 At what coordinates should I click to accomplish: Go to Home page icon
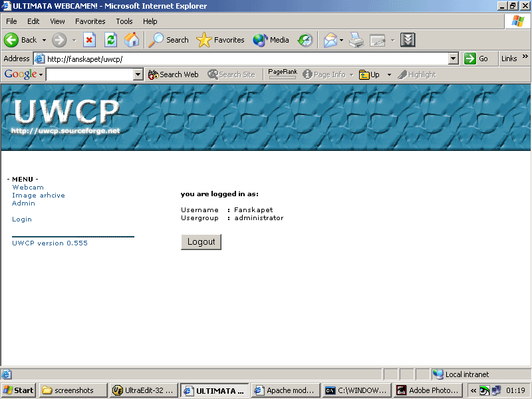(x=132, y=40)
